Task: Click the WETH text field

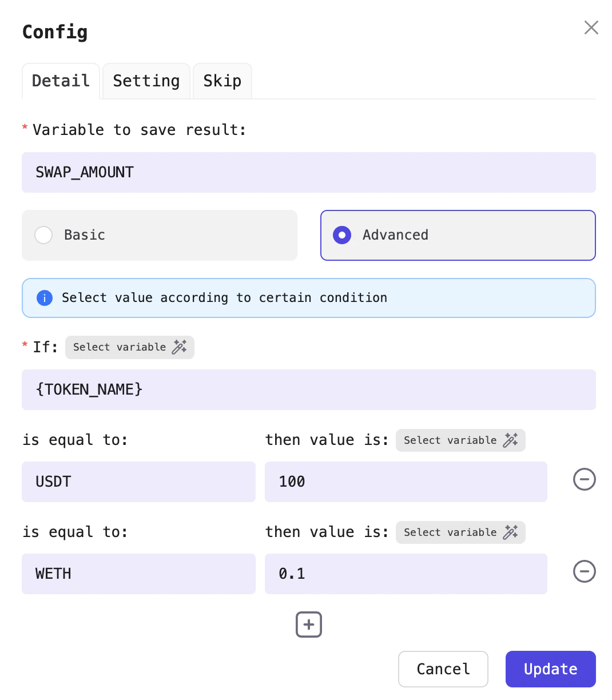Action: tap(138, 574)
